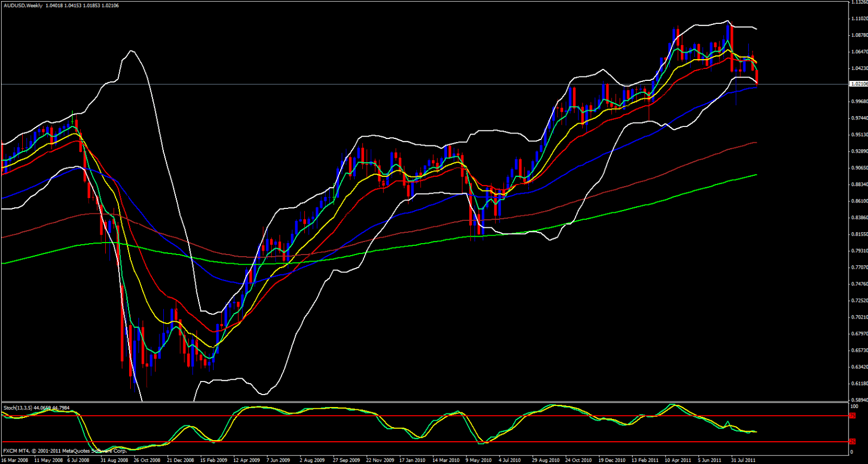Click the 10 Apr 2011 date label

point(678,460)
